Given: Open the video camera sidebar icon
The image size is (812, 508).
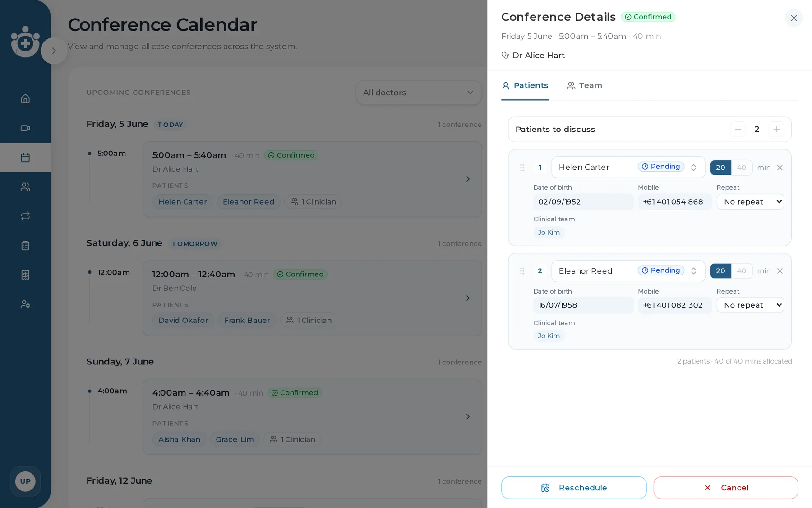Looking at the screenshot, I should [x=25, y=128].
